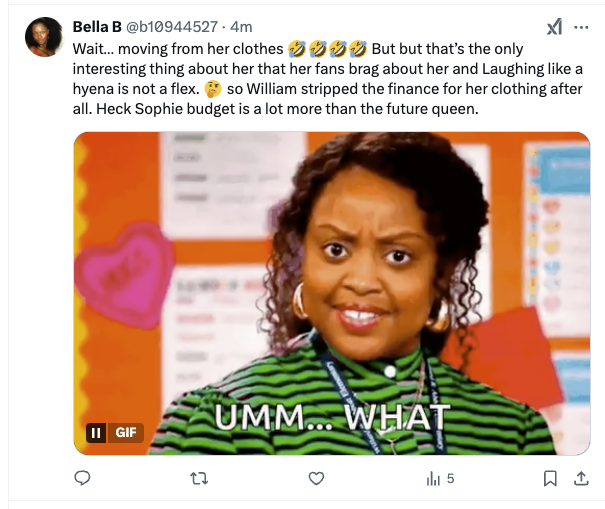Click the thinking-face emoji in the tweet
This screenshot has height=509, width=605.
pyautogui.click(x=225, y=88)
